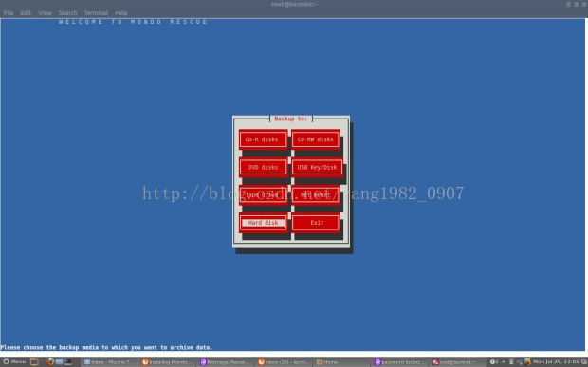Switch to the password list.txt taskbar window

[x=399, y=362]
